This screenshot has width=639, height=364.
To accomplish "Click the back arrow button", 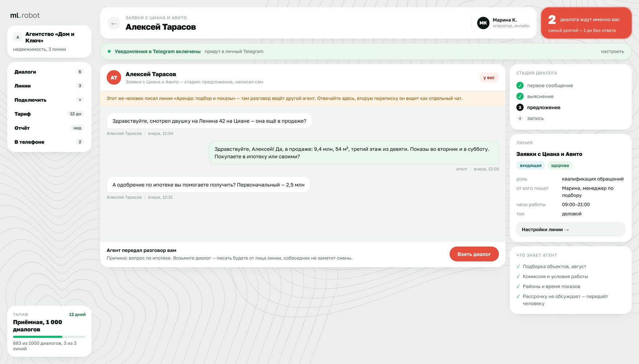I will [x=114, y=23].
